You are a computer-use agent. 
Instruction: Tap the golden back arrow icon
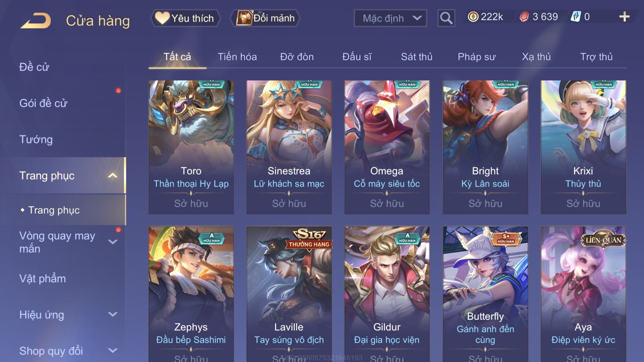[x=36, y=20]
